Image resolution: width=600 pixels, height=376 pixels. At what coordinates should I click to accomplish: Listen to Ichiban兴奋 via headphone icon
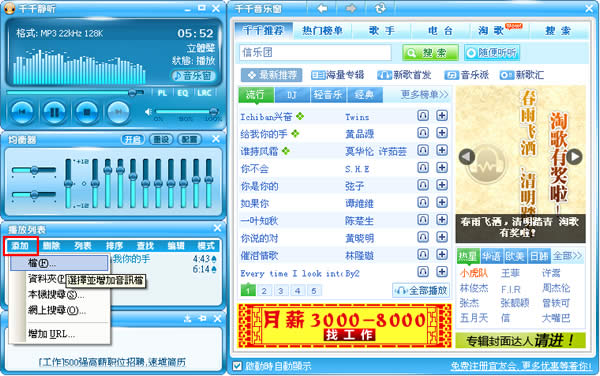pyautogui.click(x=423, y=116)
